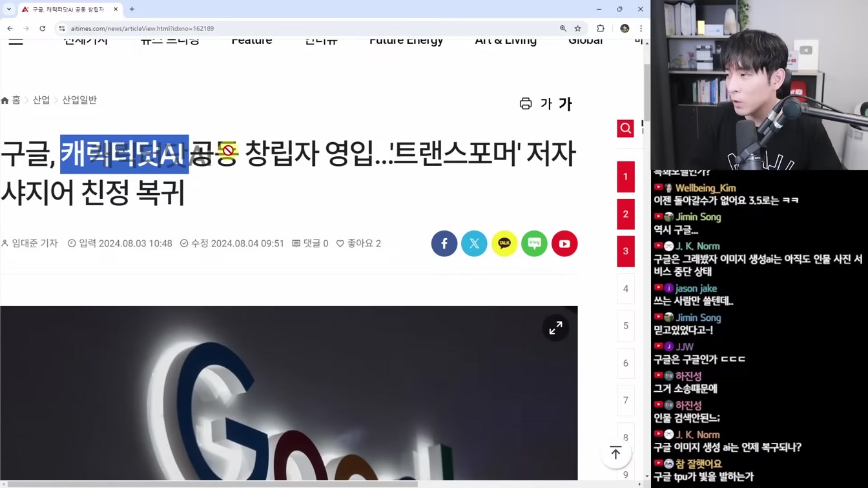Open the 산업일반 breadcrumb link

click(79, 100)
